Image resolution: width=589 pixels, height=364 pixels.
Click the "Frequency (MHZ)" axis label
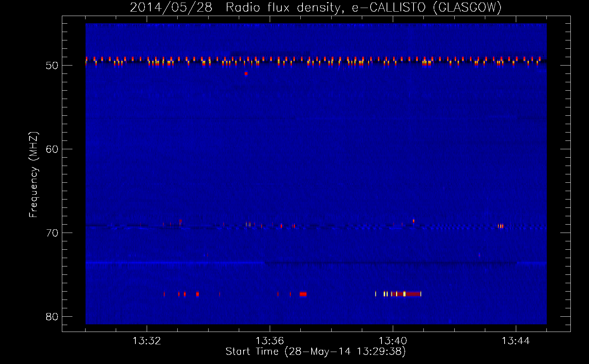click(x=33, y=175)
